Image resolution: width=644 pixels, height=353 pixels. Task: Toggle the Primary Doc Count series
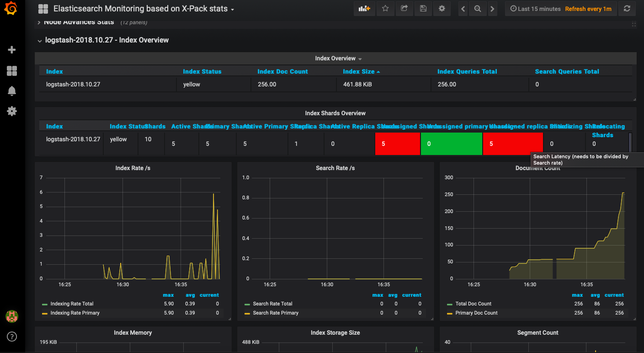476,313
